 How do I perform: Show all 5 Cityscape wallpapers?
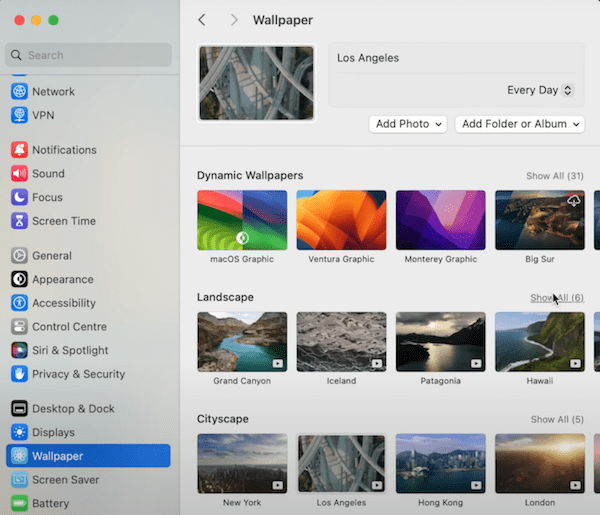(557, 420)
